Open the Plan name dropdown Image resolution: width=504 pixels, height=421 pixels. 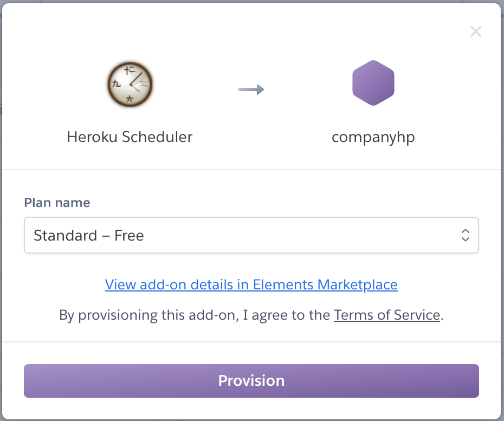[251, 235]
